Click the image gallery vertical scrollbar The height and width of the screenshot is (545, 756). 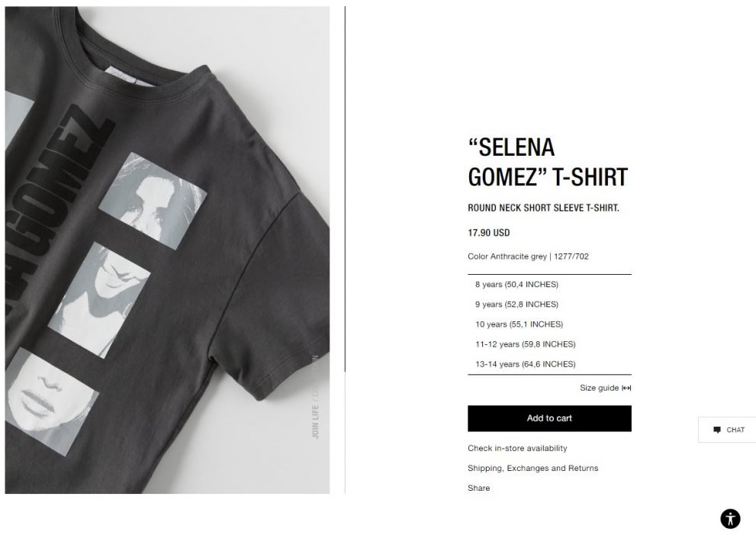click(346, 189)
